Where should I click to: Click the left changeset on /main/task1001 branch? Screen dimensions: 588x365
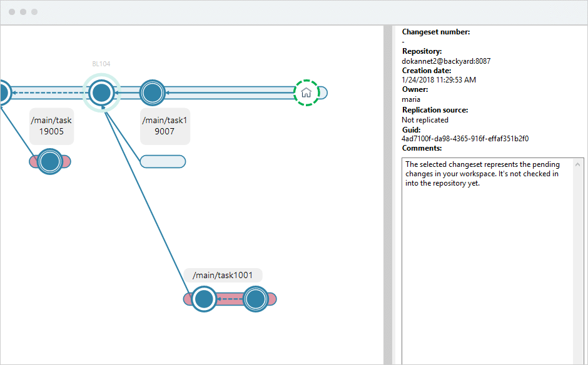click(x=203, y=299)
